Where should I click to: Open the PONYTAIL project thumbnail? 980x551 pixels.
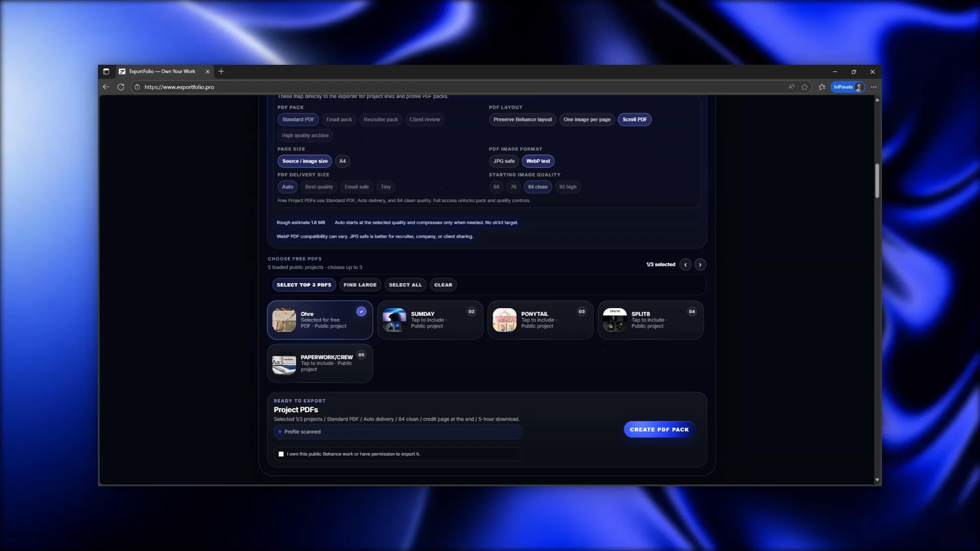pos(505,320)
